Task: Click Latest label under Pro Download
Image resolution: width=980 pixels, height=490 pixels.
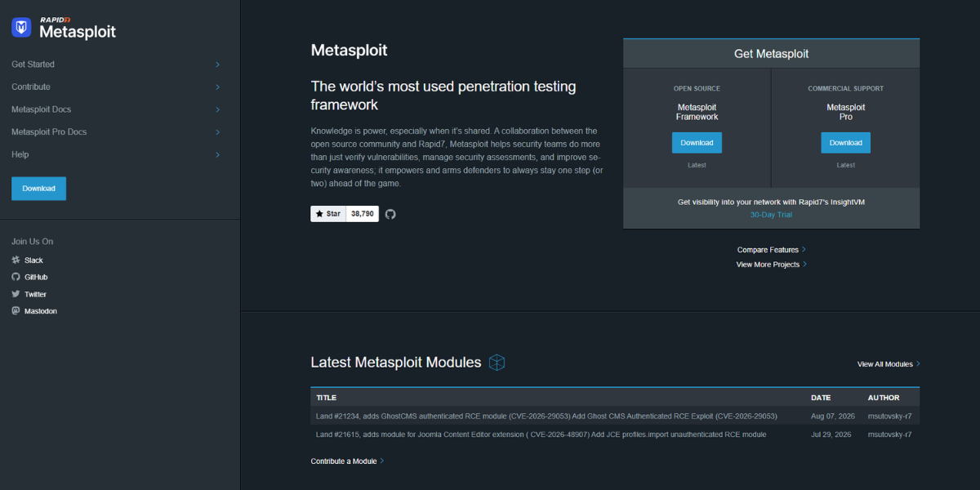Action: [x=845, y=165]
